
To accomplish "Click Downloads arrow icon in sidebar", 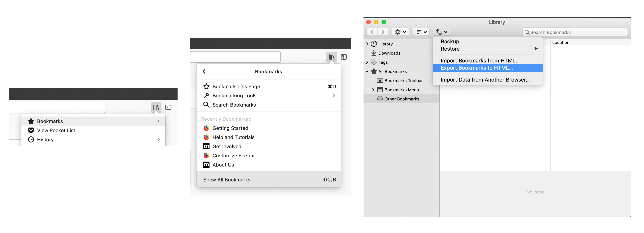I will pyautogui.click(x=374, y=53).
